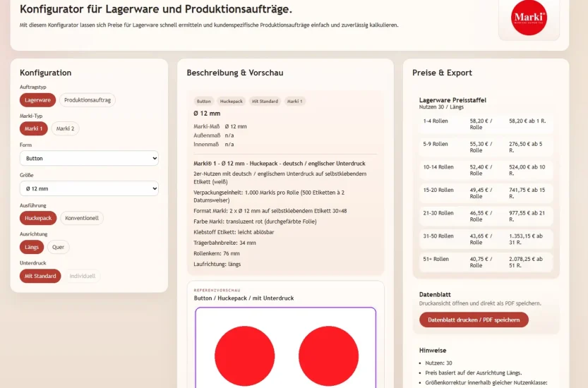Click the Datenblatt heading
The height and width of the screenshot is (388, 588).
(x=435, y=295)
